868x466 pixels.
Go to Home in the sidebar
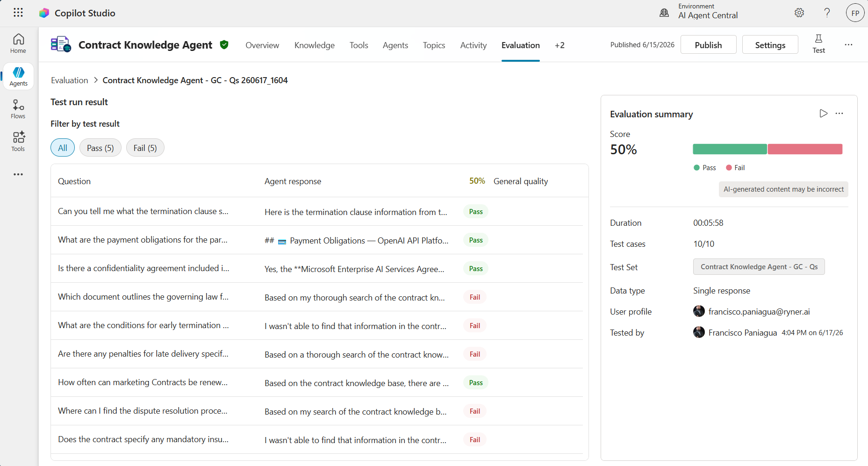(x=18, y=43)
